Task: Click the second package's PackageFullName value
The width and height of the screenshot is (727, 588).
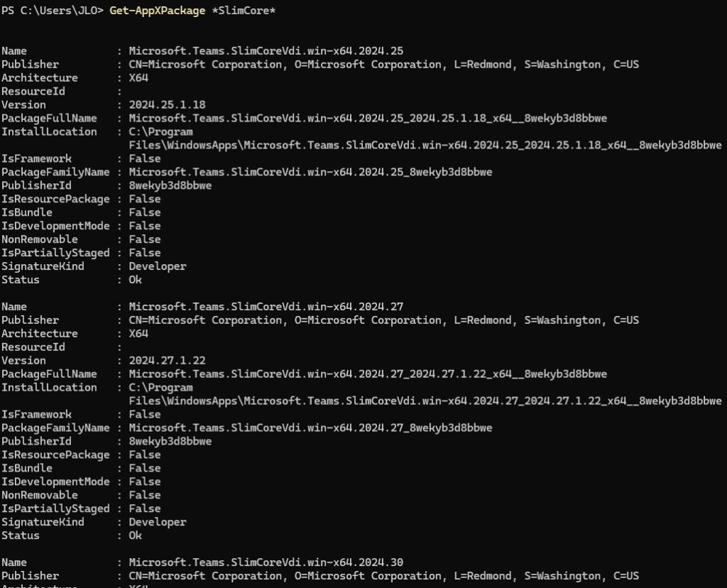Action: [x=368, y=374]
